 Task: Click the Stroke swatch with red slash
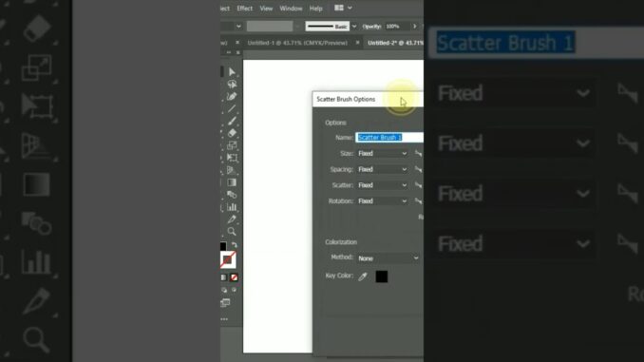click(228, 259)
